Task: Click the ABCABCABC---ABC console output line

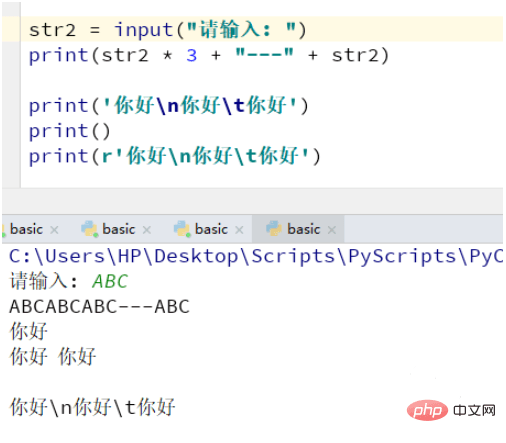Action: (x=99, y=307)
